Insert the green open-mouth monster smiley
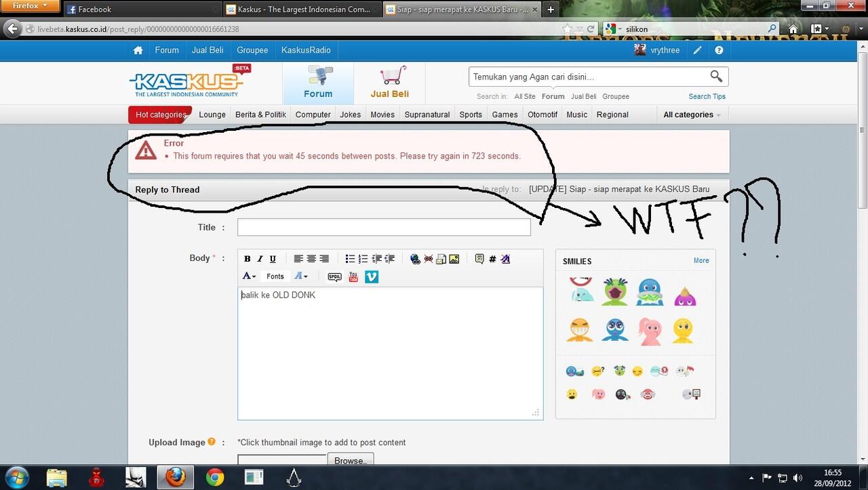 (614, 291)
